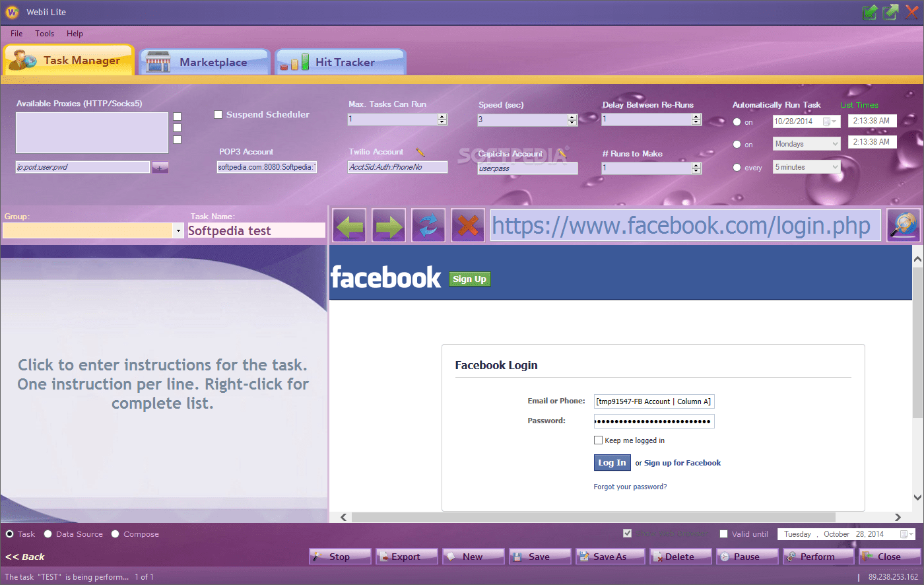Click the Save As button

click(610, 557)
